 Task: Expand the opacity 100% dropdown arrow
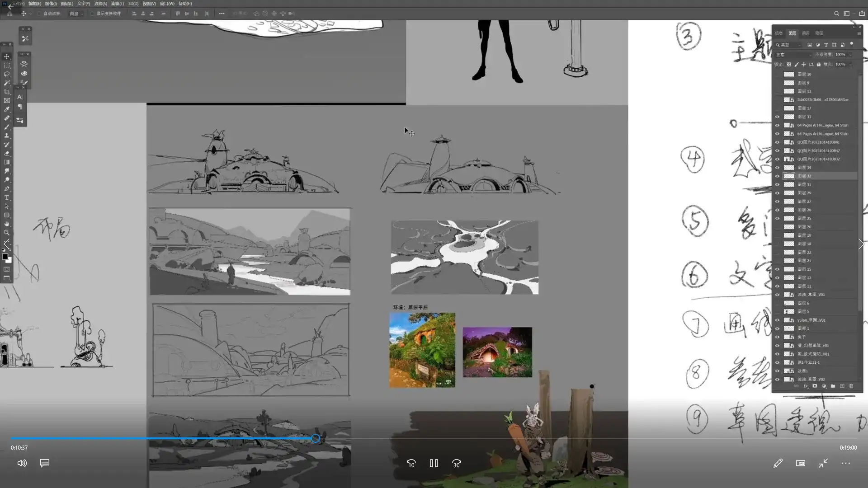click(850, 55)
